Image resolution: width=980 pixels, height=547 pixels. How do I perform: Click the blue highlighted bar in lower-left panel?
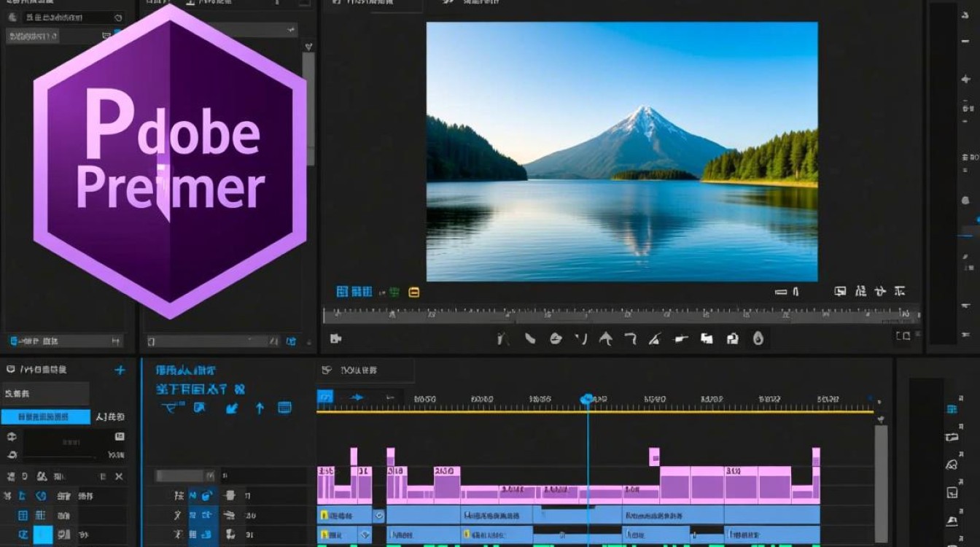point(45,417)
